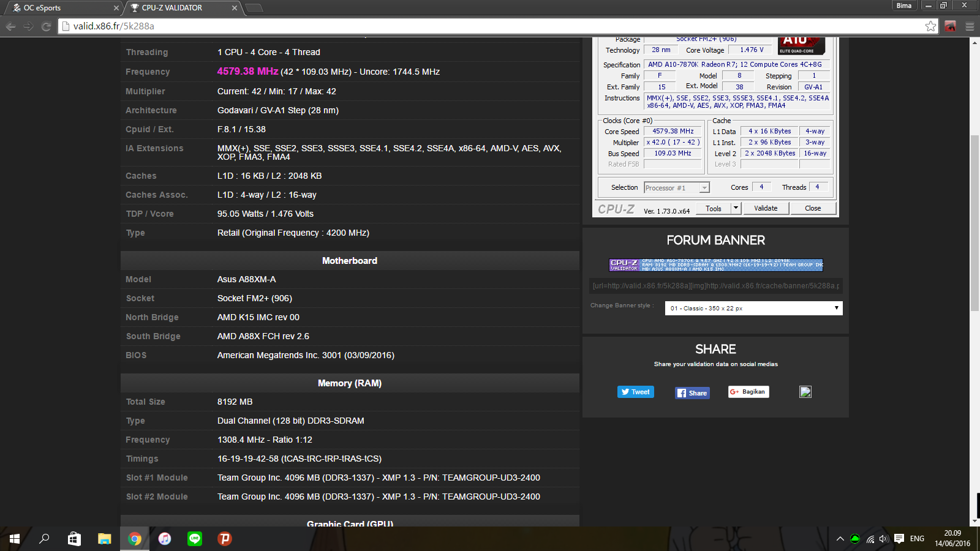Click the Motherboard section header

tap(350, 261)
